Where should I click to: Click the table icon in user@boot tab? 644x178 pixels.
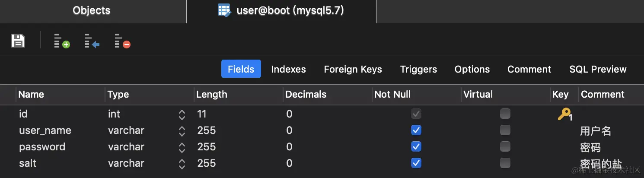(224, 11)
